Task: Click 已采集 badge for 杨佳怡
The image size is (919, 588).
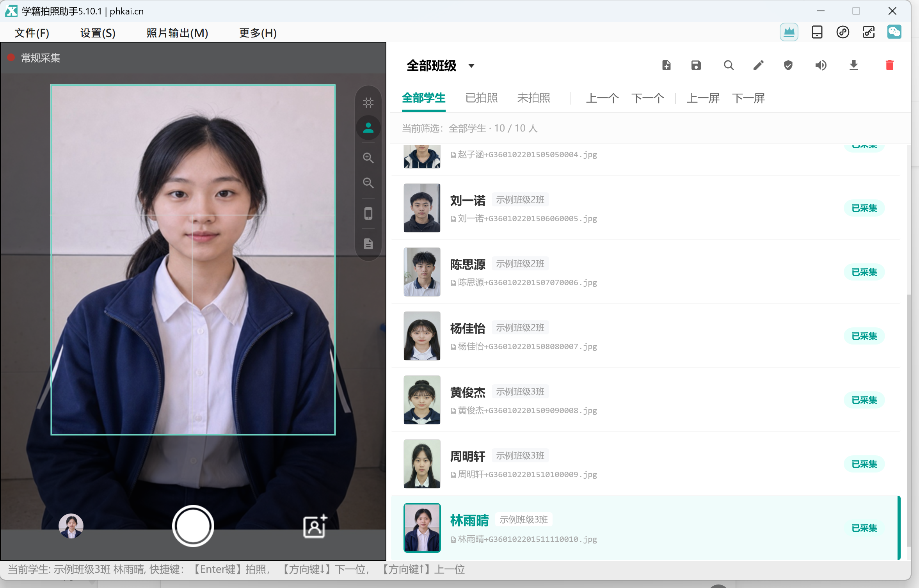Action: pyautogui.click(x=864, y=336)
